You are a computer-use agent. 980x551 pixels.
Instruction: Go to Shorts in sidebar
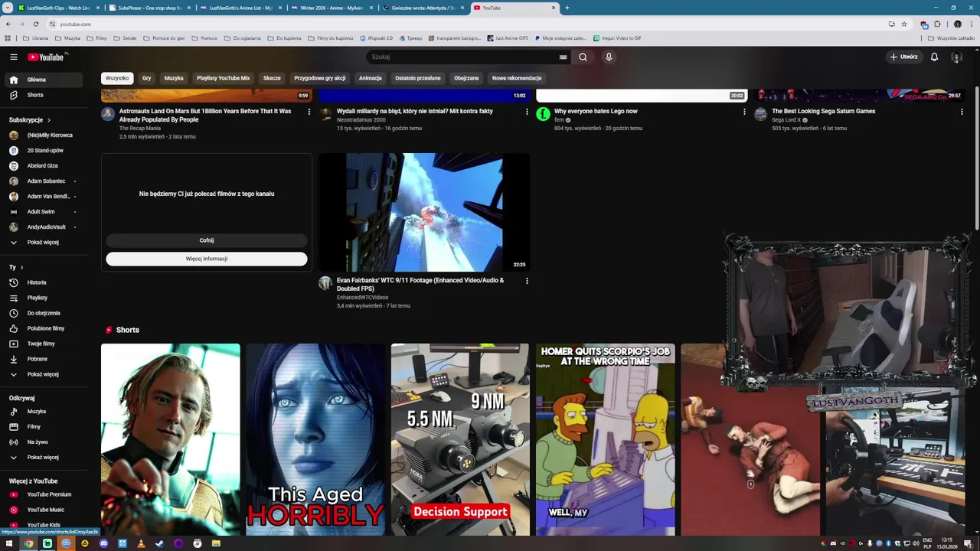tap(44, 95)
